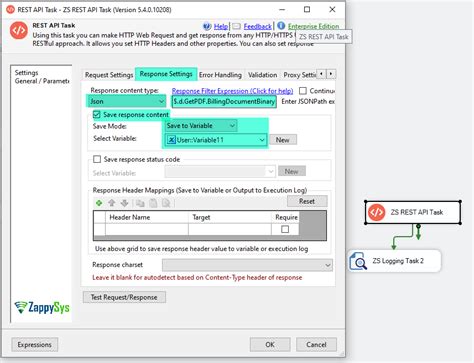The height and width of the screenshot is (363, 474).
Task: Switch to Request Settings tab
Action: [x=109, y=75]
